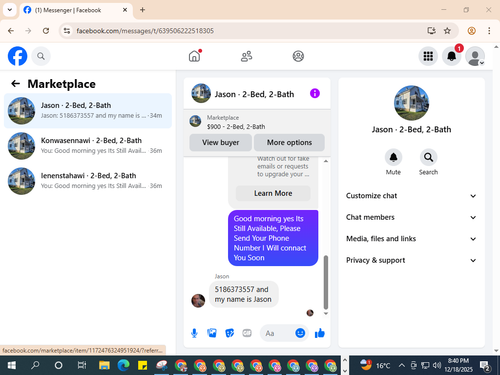
Task: Open the Windows notification center
Action: click(485, 366)
